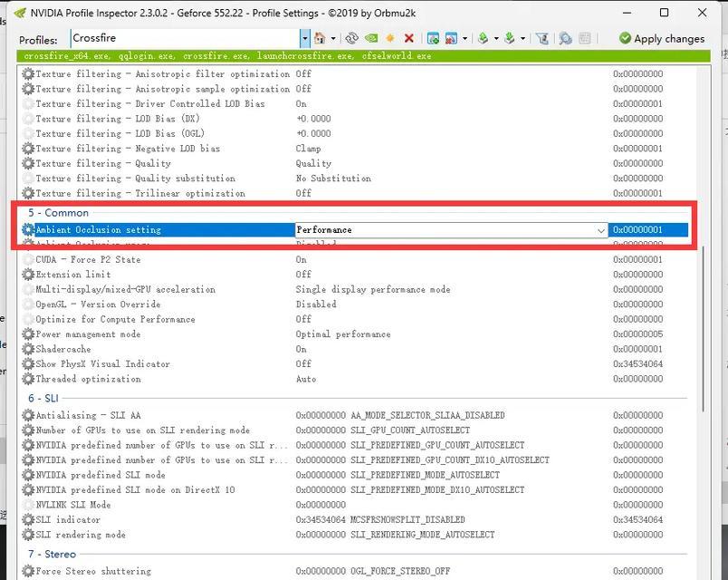This screenshot has width=728, height=580.
Task: Click the home icon to load global profile
Action: (x=320, y=38)
